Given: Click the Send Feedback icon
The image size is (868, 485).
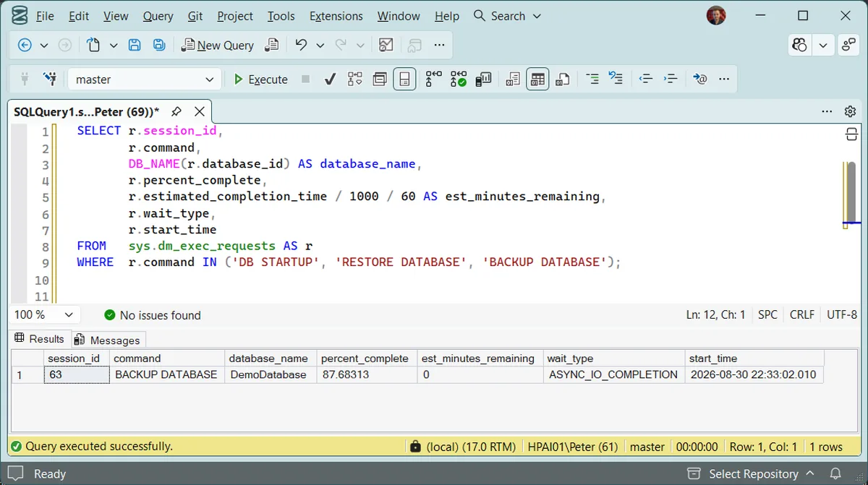Looking at the screenshot, I should (848, 45).
